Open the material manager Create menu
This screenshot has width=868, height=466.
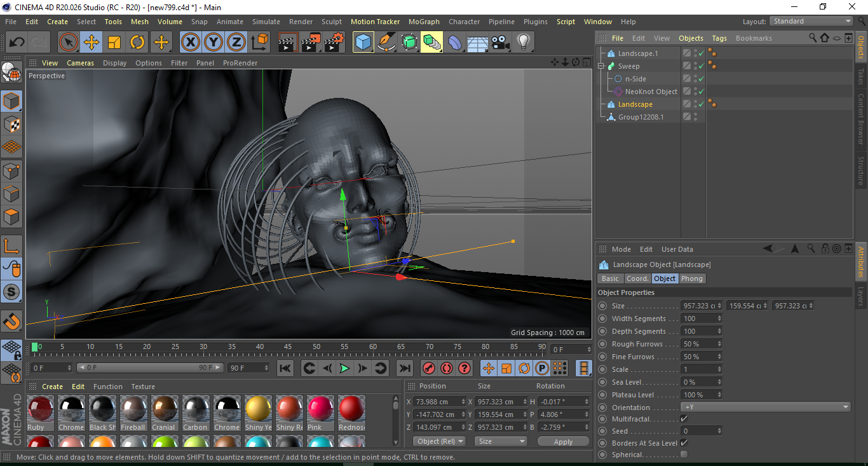click(x=52, y=387)
